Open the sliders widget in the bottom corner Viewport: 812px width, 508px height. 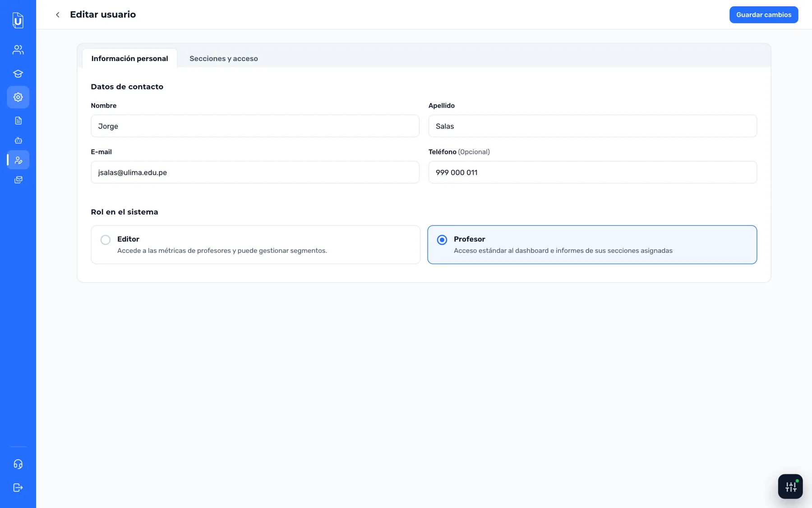click(x=790, y=486)
